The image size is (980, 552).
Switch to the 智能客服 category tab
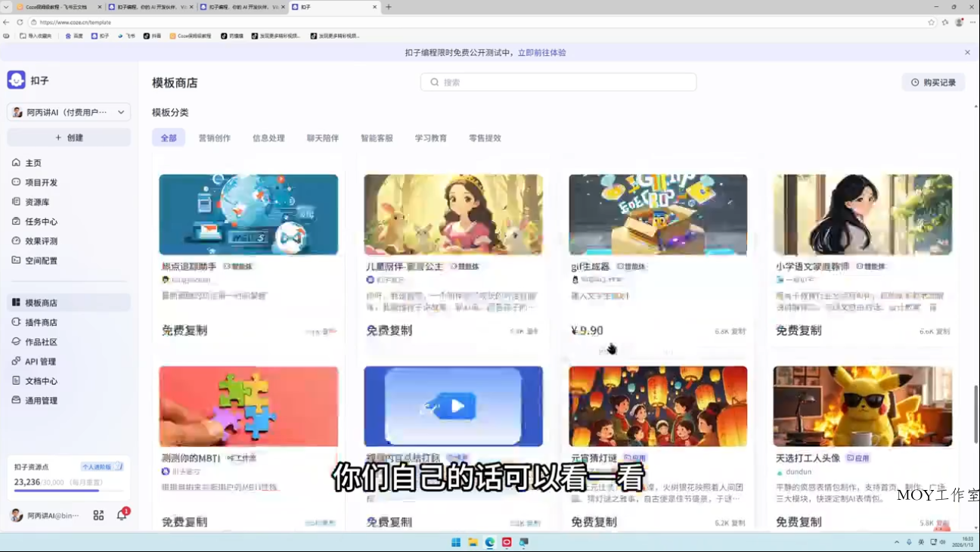pyautogui.click(x=377, y=138)
